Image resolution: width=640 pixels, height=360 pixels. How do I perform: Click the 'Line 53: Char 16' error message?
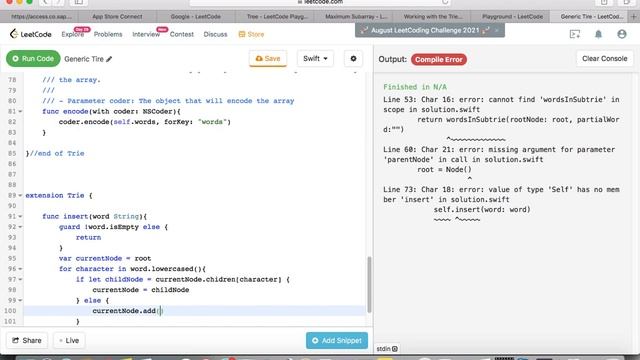pos(501,104)
